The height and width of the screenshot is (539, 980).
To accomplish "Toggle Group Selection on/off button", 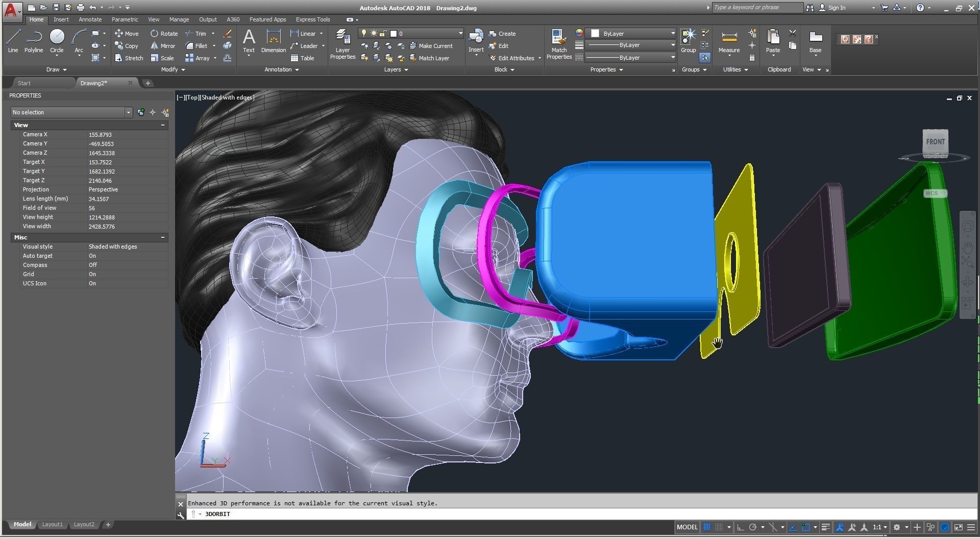I will [x=705, y=58].
